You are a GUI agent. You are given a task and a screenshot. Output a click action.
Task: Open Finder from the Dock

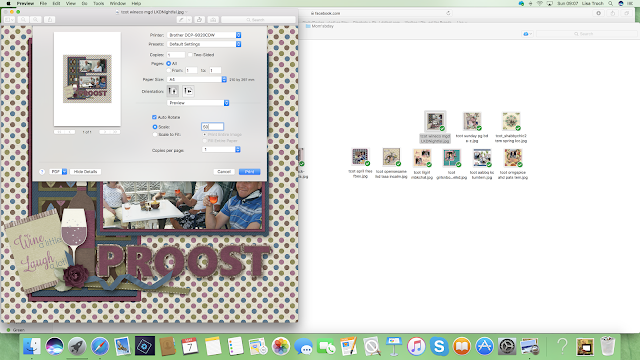[x=32, y=346]
